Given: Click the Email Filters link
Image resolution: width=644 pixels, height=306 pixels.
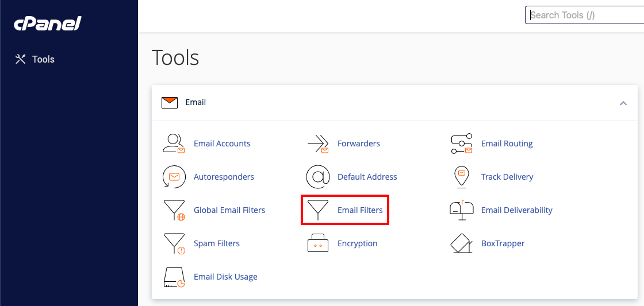Looking at the screenshot, I should 360,210.
